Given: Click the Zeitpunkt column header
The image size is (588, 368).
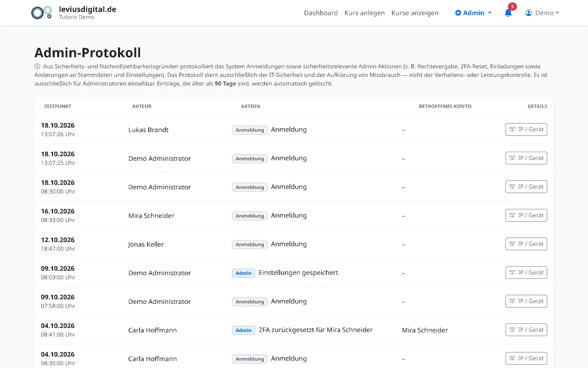Looking at the screenshot, I should [x=58, y=106].
